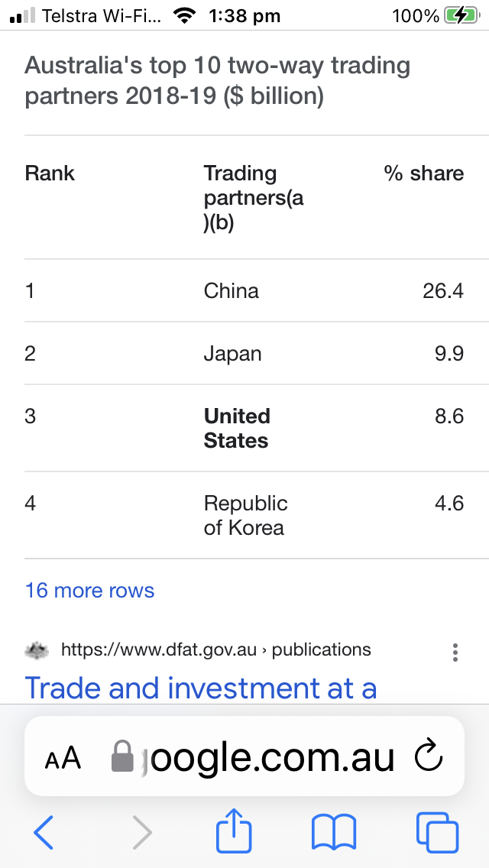Image resolution: width=489 pixels, height=868 pixels.
Task: Tap the Safari forward arrow
Action: 142,831
